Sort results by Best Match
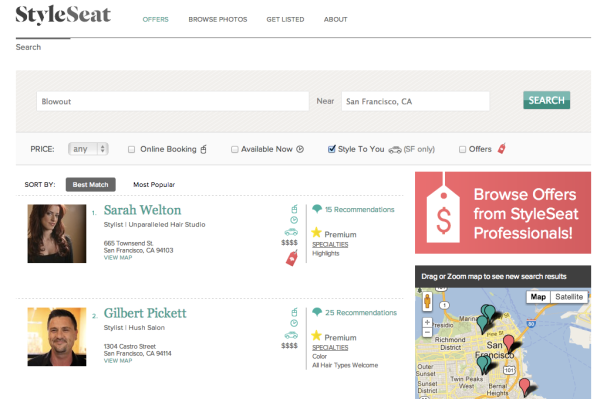Screen dimensions: 607x399 (x=91, y=185)
